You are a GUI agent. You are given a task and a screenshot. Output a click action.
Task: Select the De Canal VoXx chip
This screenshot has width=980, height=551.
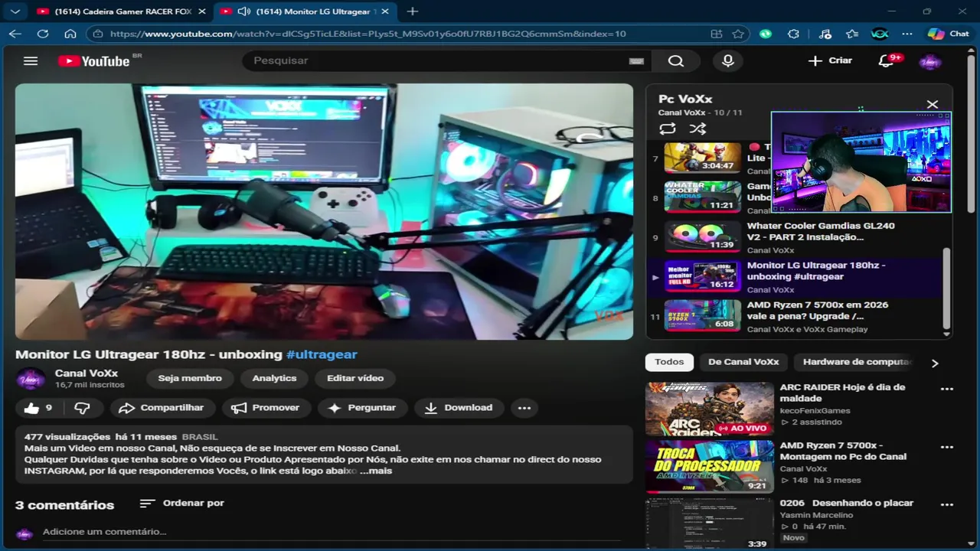point(743,362)
